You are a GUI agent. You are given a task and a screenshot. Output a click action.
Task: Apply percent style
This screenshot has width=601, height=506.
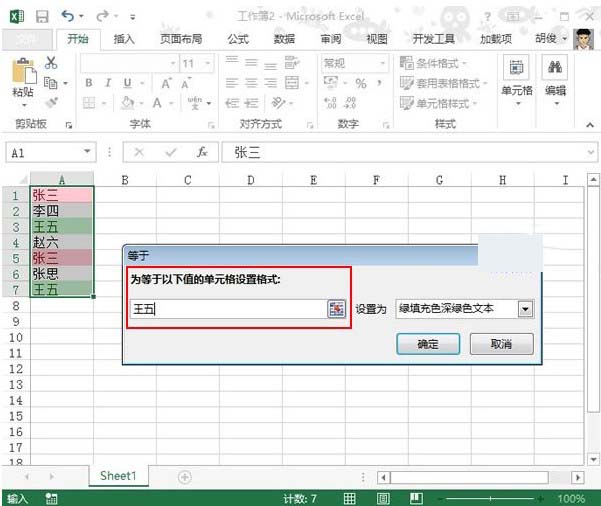(x=361, y=83)
